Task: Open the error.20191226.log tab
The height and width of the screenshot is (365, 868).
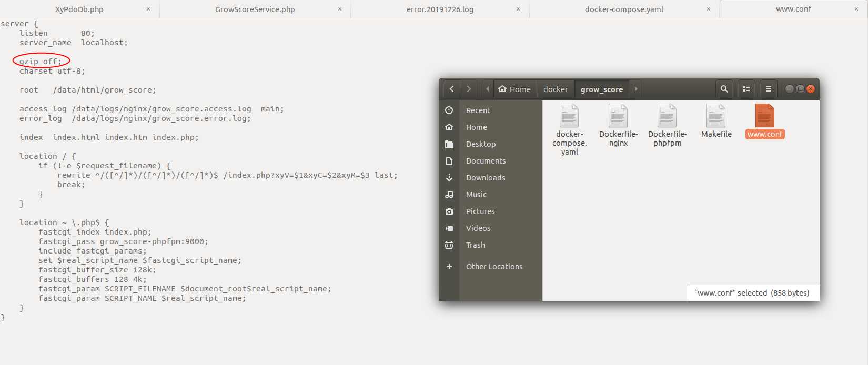Action: [440, 9]
